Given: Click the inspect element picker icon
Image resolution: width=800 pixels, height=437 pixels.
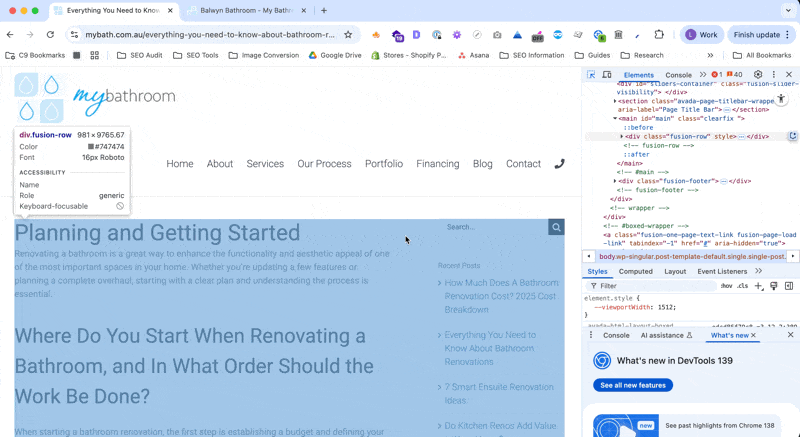Looking at the screenshot, I should [x=591, y=75].
